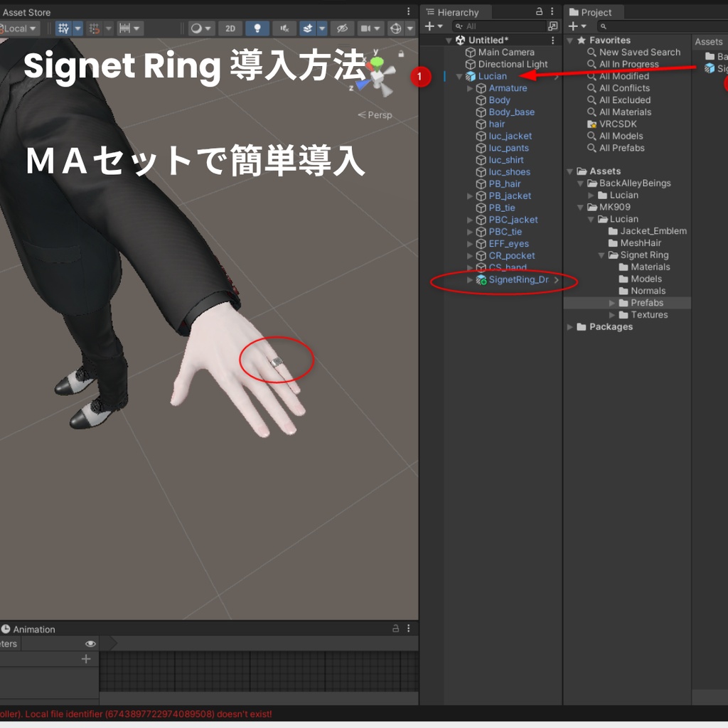Expand the Armature object
Viewport: 728px width, 728px height.
point(470,88)
